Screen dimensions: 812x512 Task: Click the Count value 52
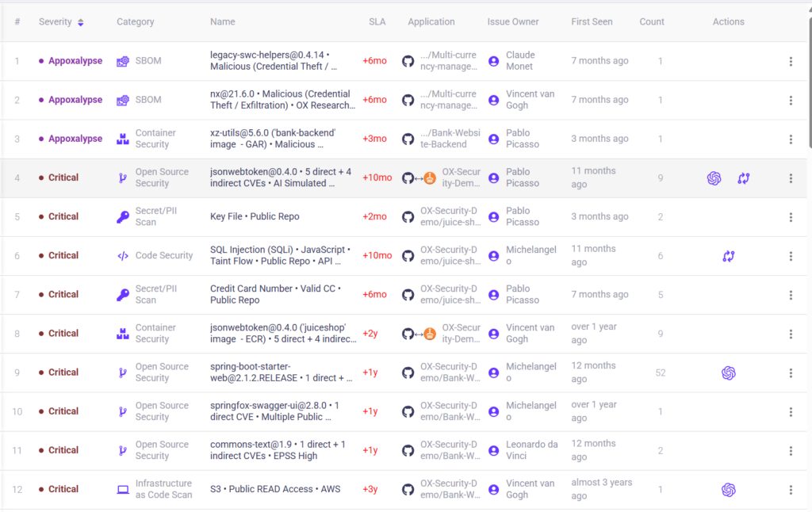pyautogui.click(x=661, y=373)
